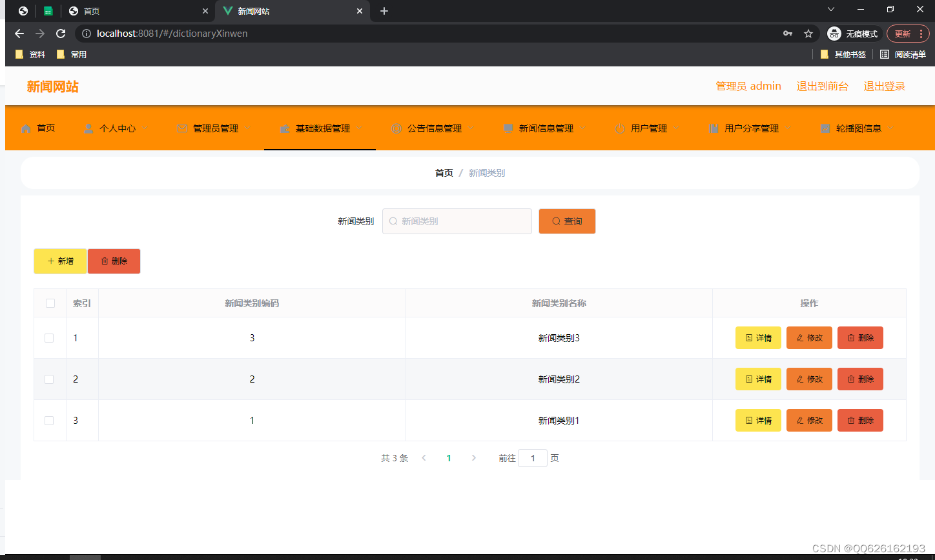This screenshot has width=935, height=560.
Task: Open the incognito 无痕模式 profile indicator
Action: (854, 34)
